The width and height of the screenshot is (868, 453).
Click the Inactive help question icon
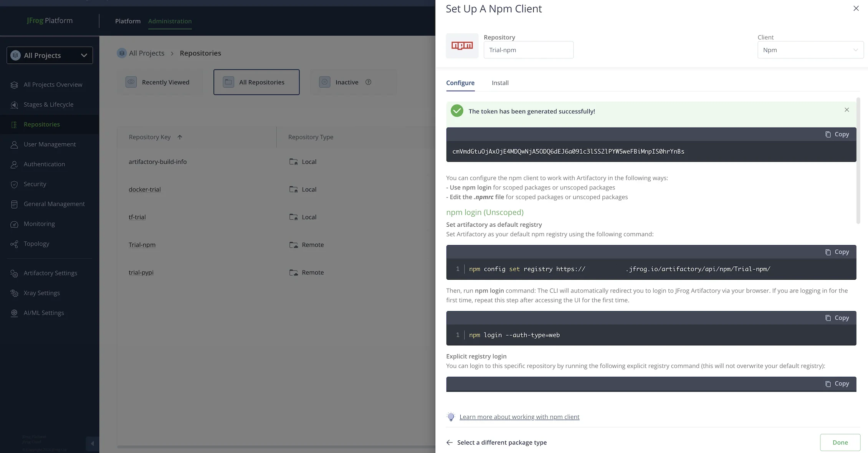[x=368, y=82]
